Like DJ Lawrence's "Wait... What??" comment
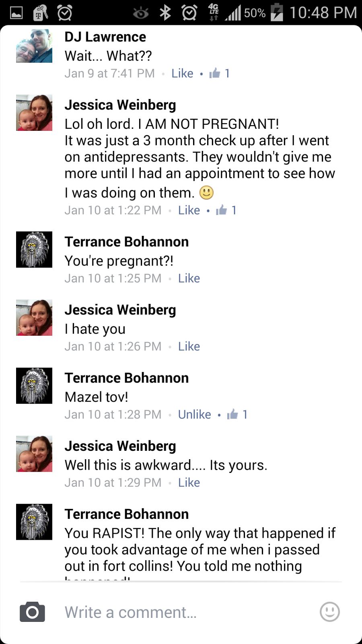 point(182,73)
